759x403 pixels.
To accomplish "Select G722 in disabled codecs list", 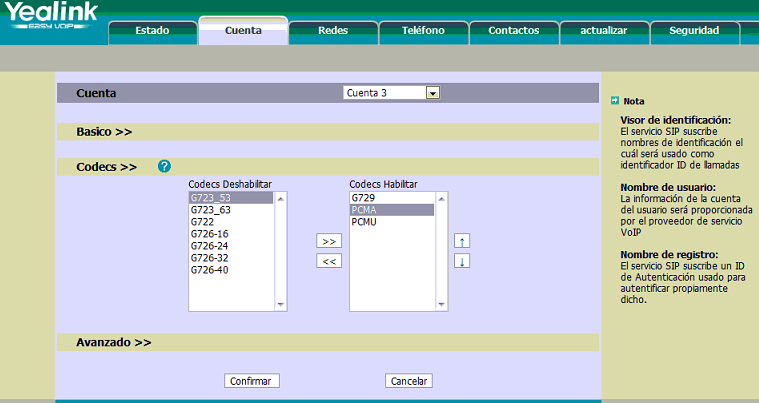I will (x=203, y=222).
